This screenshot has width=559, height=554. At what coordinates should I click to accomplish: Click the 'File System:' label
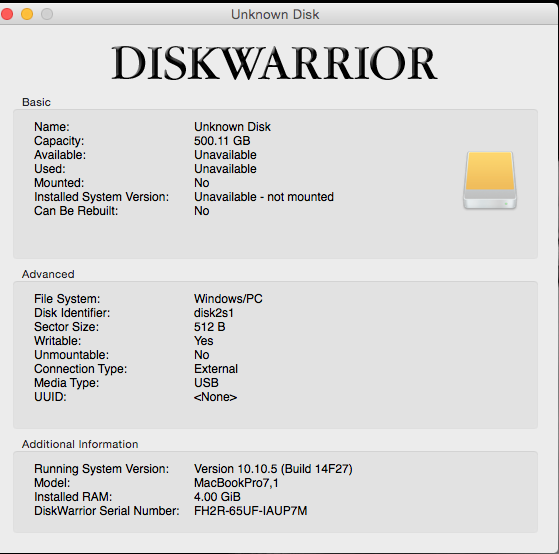(x=67, y=299)
